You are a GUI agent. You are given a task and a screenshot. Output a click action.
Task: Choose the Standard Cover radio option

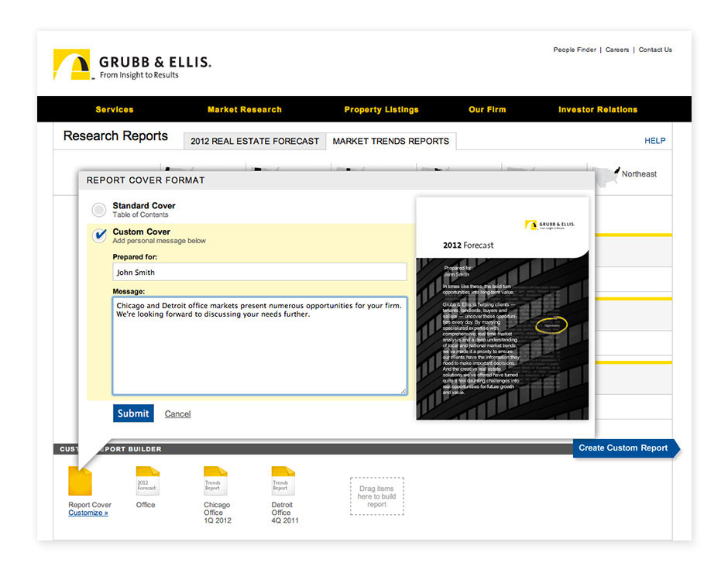click(x=98, y=210)
